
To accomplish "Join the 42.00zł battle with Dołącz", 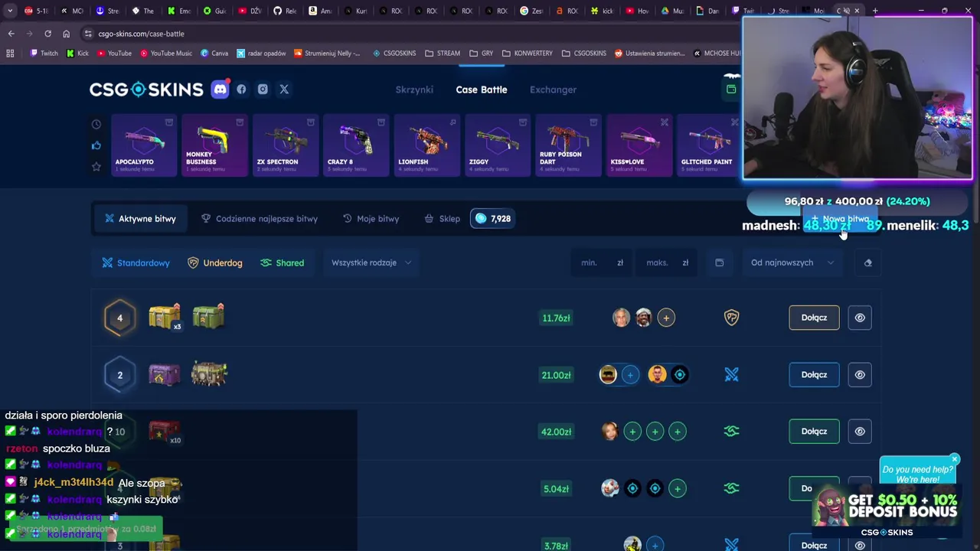I will pos(814,432).
